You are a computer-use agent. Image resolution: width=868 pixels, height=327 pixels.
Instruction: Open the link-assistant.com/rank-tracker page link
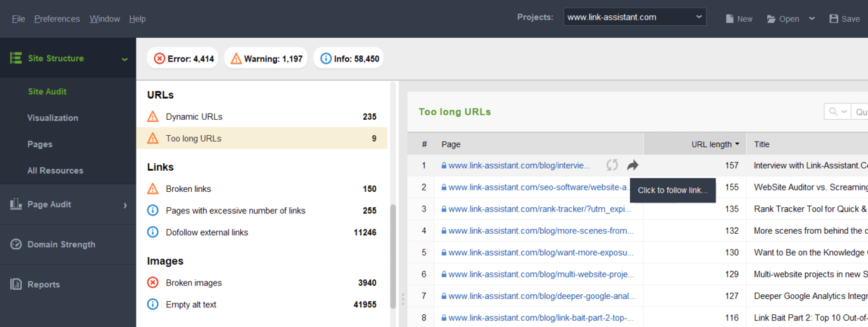coord(540,209)
